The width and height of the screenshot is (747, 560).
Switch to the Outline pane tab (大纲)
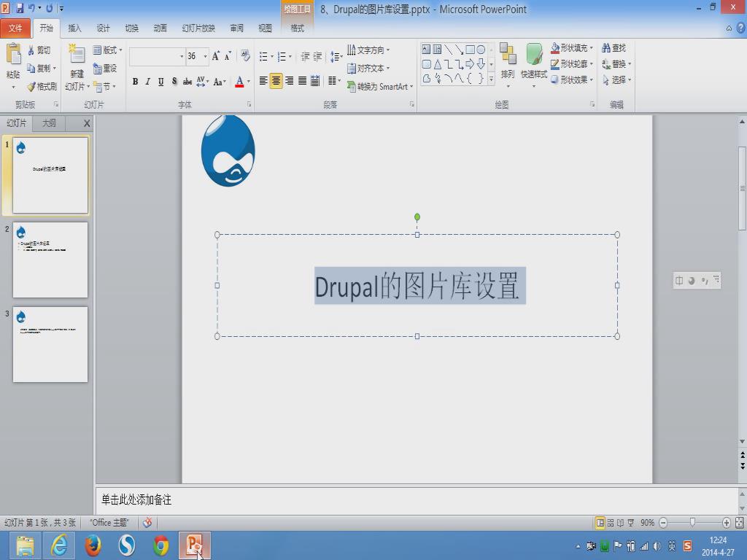pos(49,123)
